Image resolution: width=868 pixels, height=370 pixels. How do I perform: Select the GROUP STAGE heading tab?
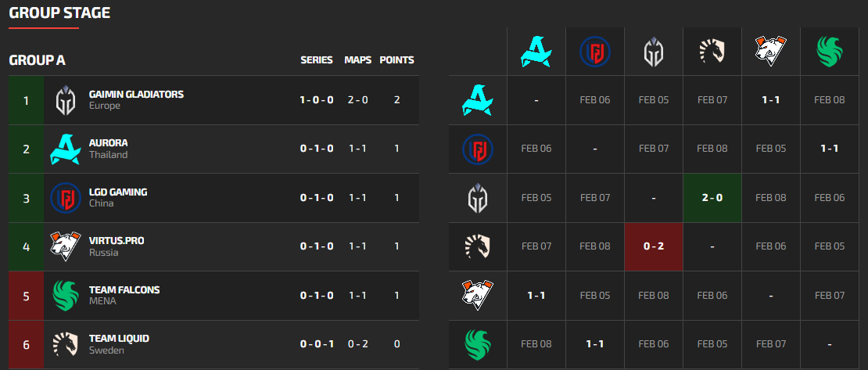click(59, 13)
